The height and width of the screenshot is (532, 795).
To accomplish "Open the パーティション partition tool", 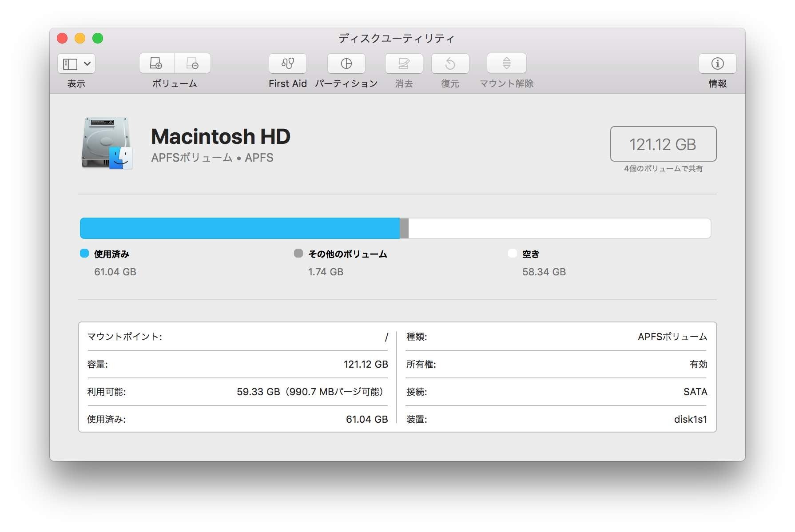I will pyautogui.click(x=346, y=64).
